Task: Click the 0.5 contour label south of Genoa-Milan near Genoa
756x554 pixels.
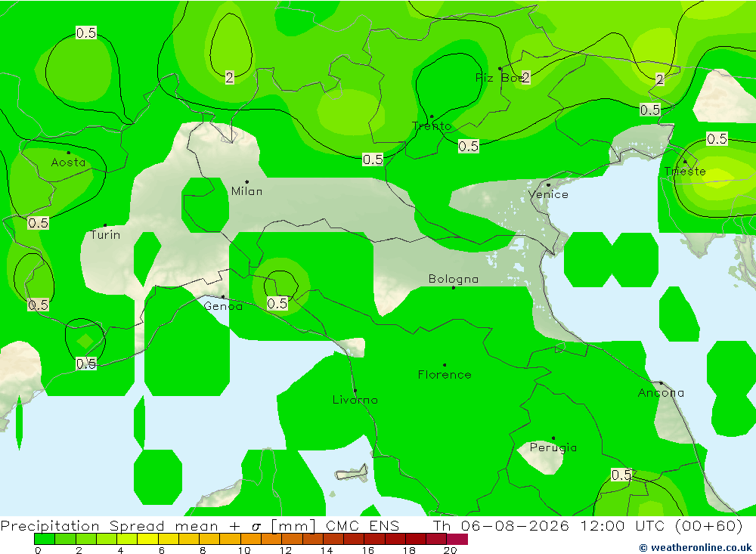Action: coord(277,304)
